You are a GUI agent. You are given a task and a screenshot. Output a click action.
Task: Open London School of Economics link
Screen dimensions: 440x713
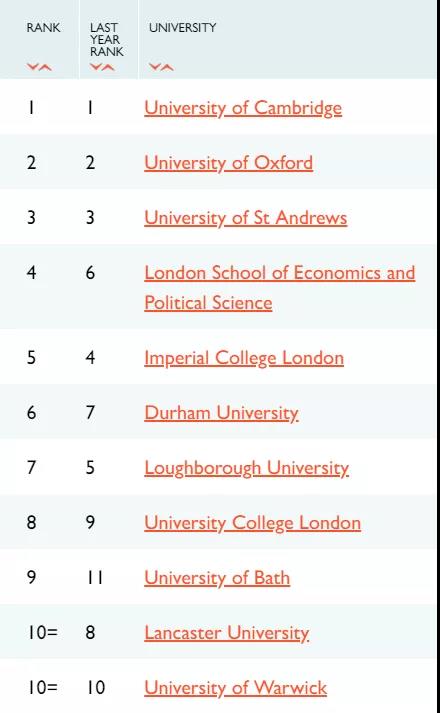[280, 288]
